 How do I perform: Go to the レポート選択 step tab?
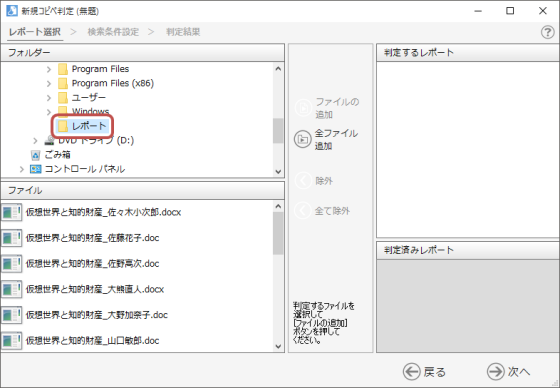(35, 32)
